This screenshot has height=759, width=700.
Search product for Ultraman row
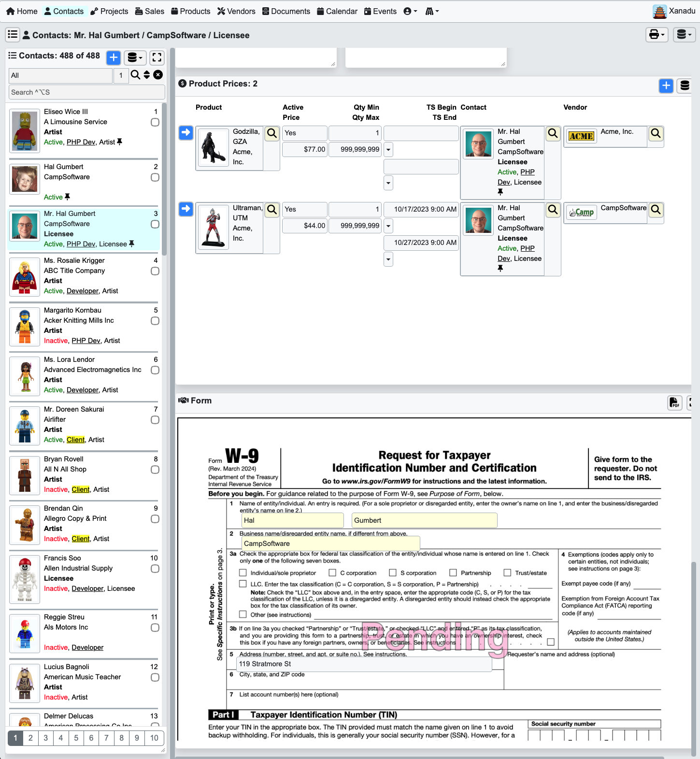[x=272, y=210]
